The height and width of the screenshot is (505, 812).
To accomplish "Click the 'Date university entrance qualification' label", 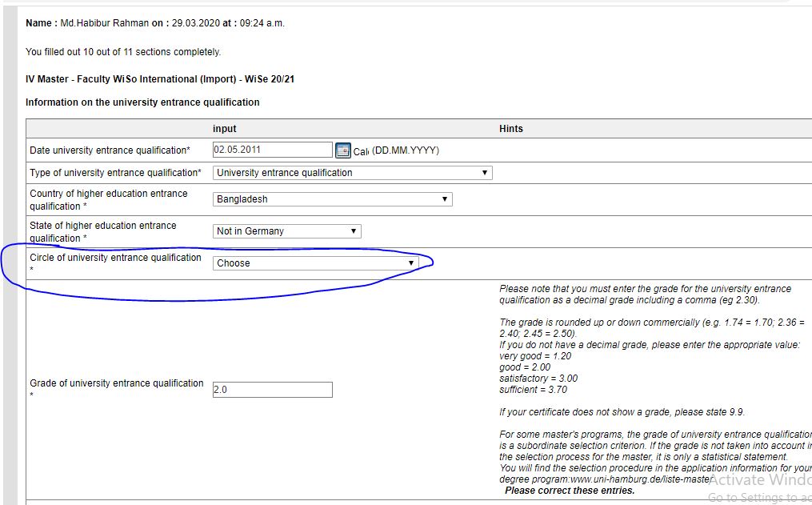I will [110, 150].
